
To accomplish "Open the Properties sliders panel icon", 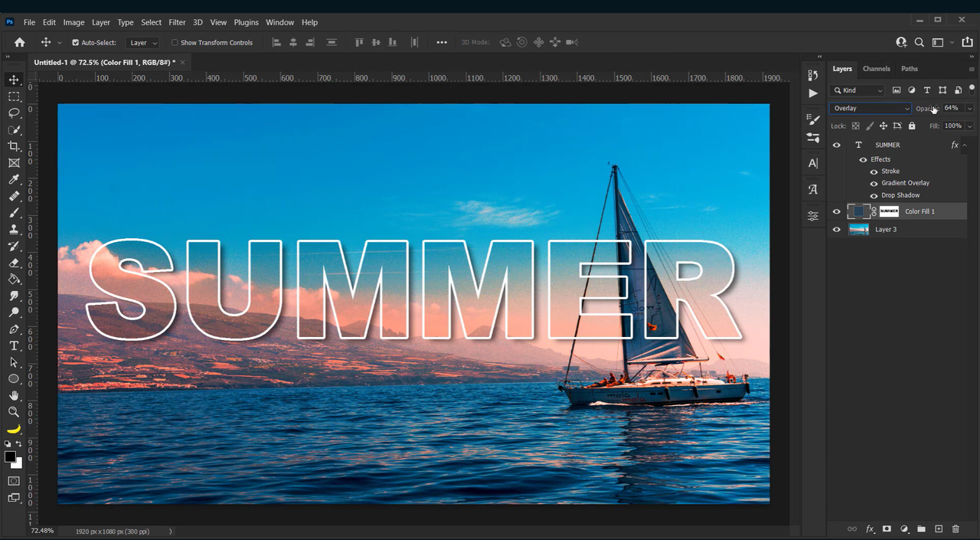I will [x=813, y=217].
